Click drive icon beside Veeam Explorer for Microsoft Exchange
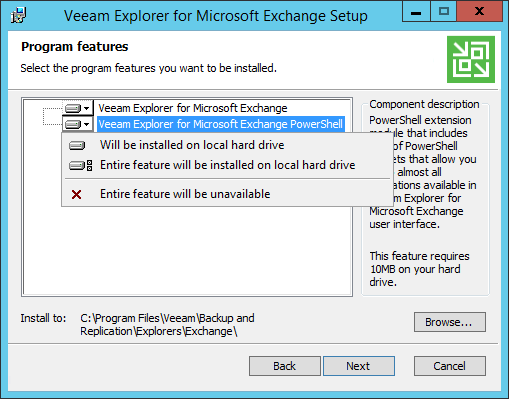The height and width of the screenshot is (399, 509). pos(73,108)
